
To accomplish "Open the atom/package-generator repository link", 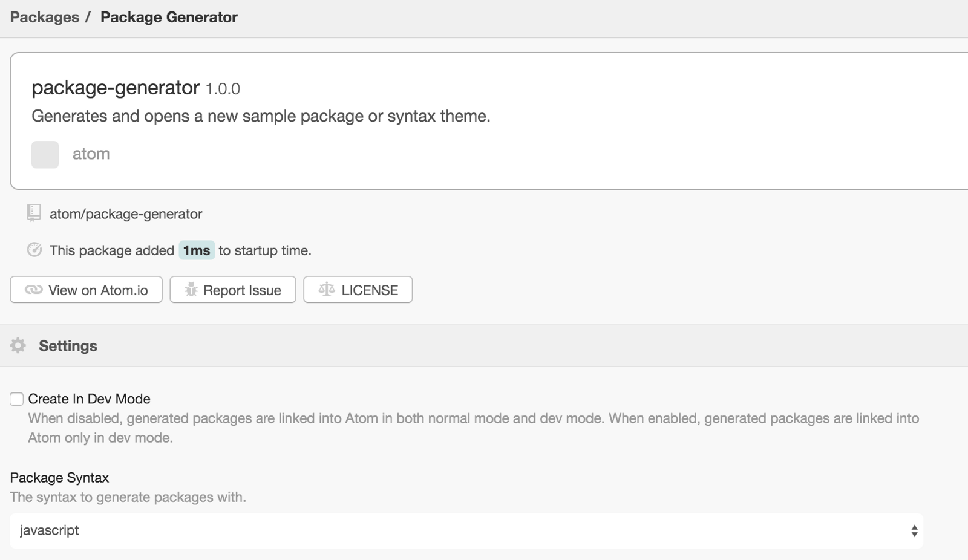I will click(126, 214).
